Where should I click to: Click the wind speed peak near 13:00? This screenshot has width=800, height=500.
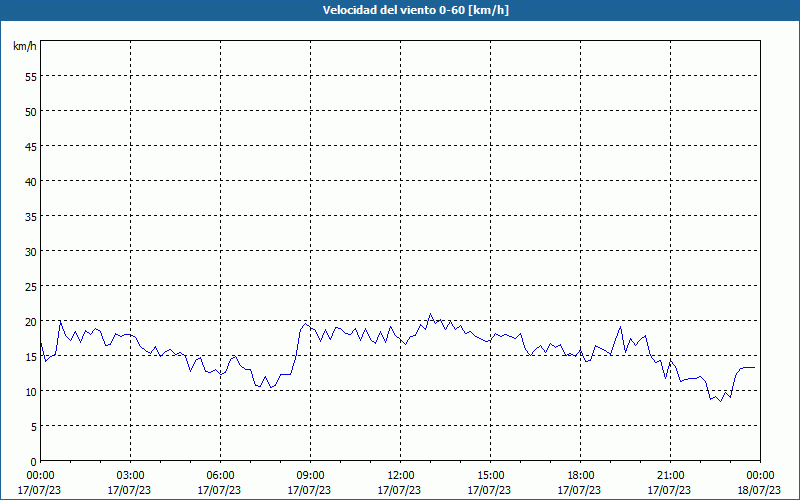pos(430,314)
